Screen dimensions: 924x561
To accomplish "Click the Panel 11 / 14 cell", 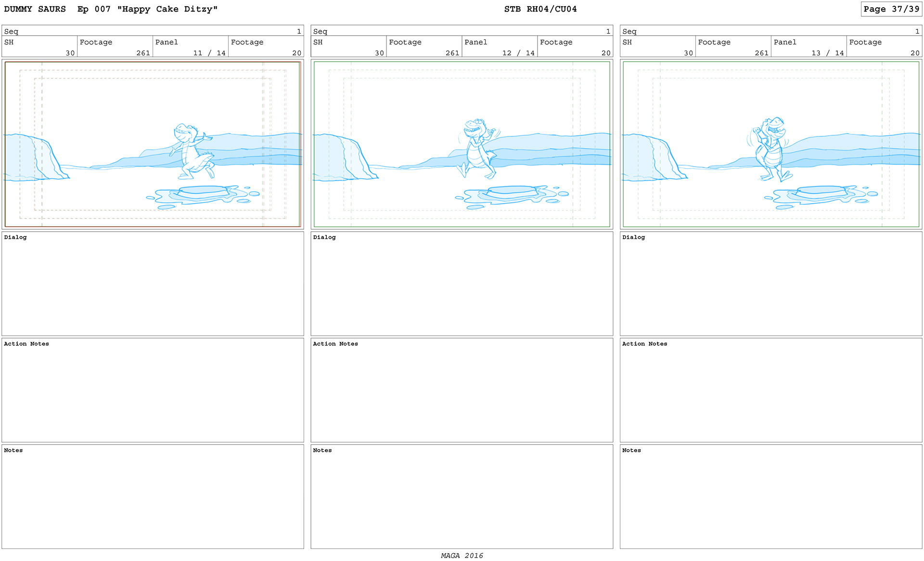I will 191,47.
